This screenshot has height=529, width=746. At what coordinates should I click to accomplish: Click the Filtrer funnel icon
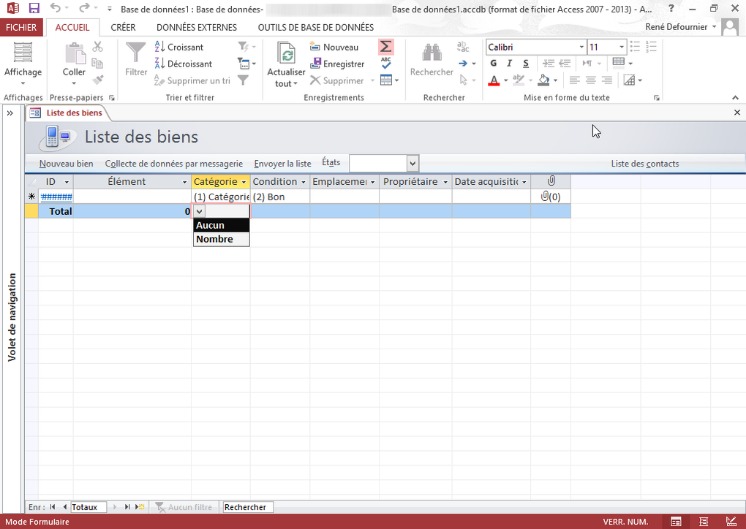tap(136, 52)
